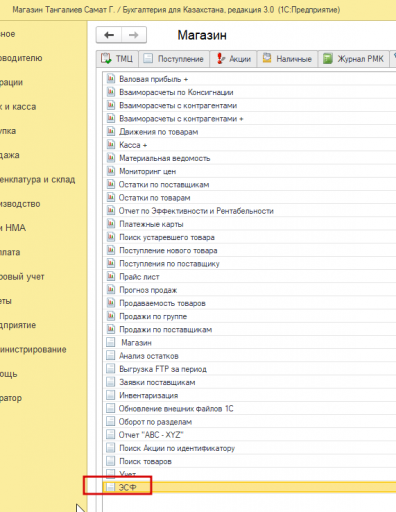Click report icon beside Продажи по группе

[110, 316]
